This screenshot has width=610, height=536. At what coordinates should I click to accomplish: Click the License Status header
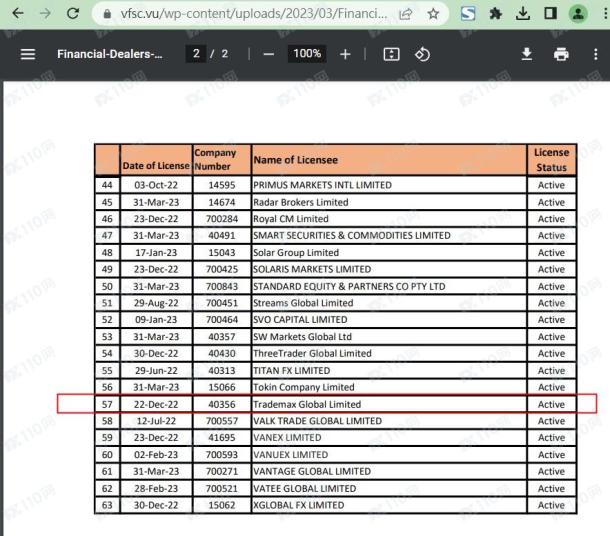coord(551,160)
